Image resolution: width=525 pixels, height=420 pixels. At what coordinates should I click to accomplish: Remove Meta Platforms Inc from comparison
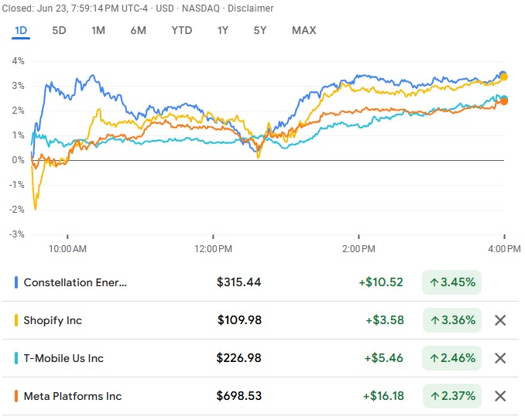[x=500, y=396]
